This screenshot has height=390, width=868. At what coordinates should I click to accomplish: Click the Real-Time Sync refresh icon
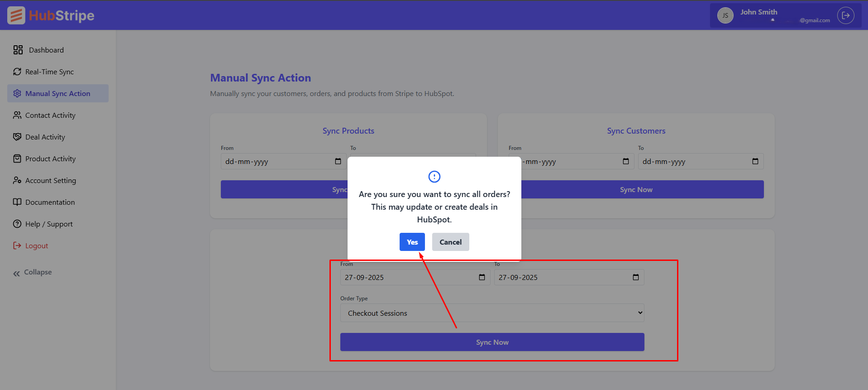(17, 72)
